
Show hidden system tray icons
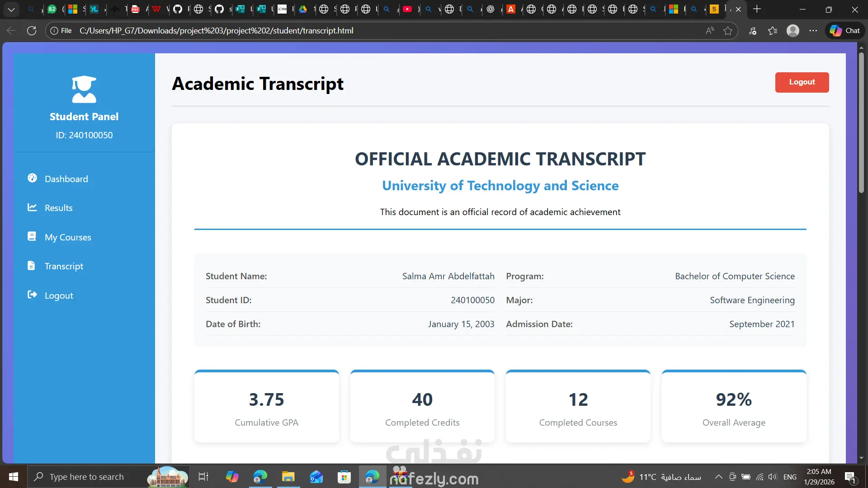tap(718, 477)
